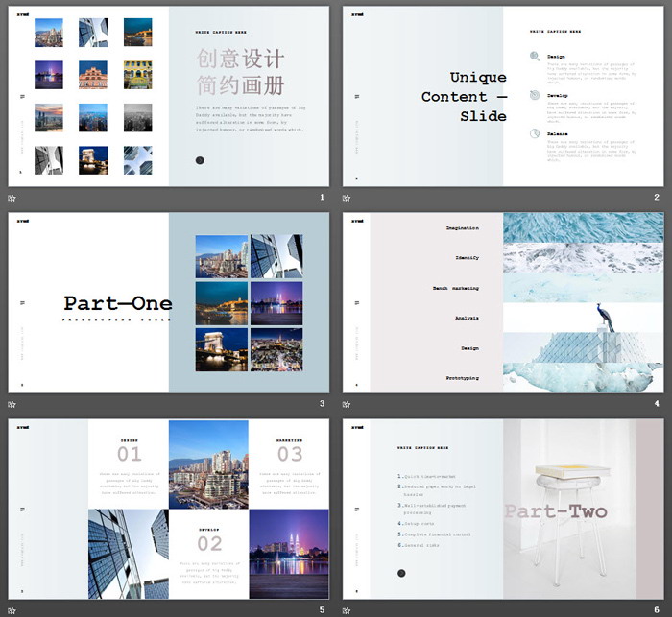Click the dark circle bullet on slide 6
Screen dimensions: 672x617
point(401,573)
